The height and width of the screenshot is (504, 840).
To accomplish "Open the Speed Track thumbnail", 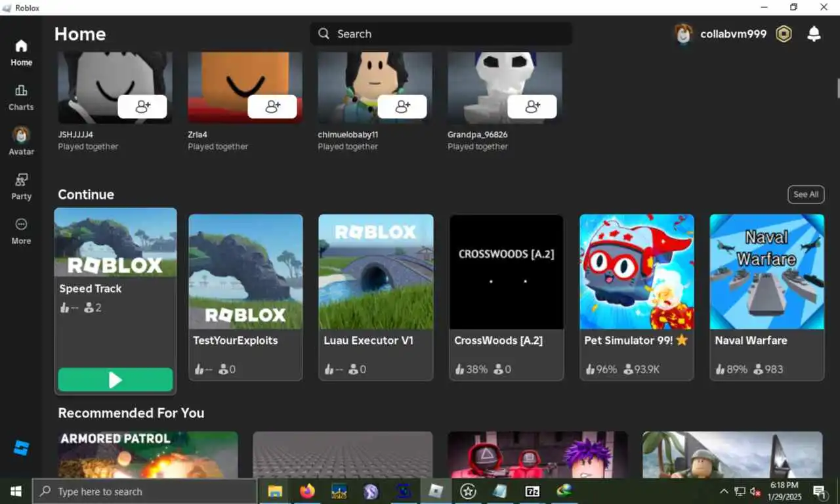I will (x=115, y=243).
